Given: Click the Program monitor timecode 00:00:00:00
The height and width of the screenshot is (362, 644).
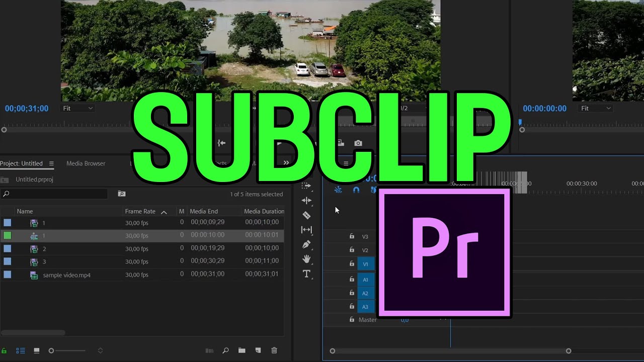Looking at the screenshot, I should click(544, 109).
